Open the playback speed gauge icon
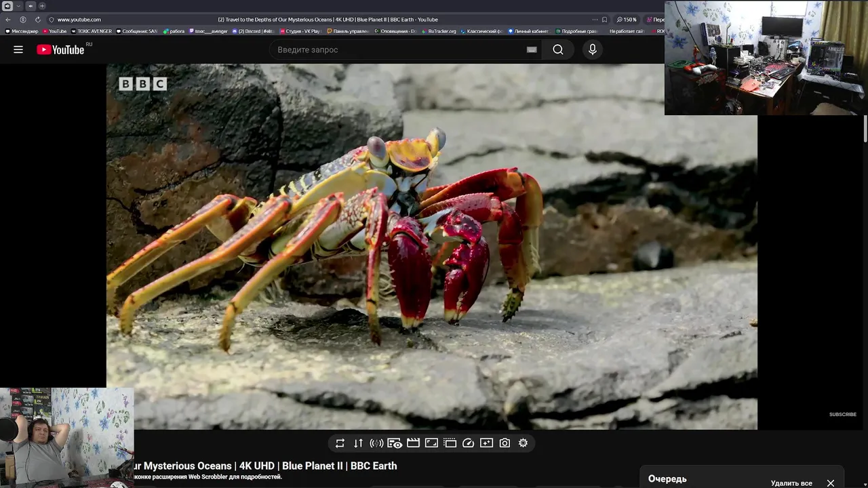Screen dimensions: 868x488 (468, 443)
